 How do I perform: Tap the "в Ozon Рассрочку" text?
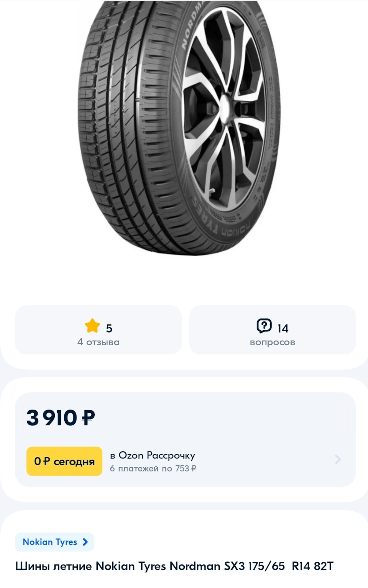(x=153, y=455)
